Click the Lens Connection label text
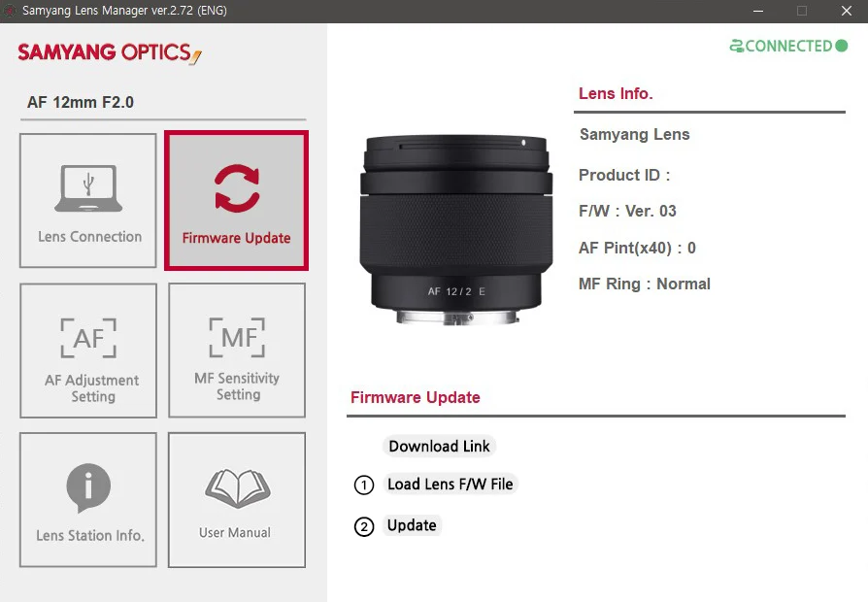This screenshot has width=868, height=602. (x=89, y=237)
